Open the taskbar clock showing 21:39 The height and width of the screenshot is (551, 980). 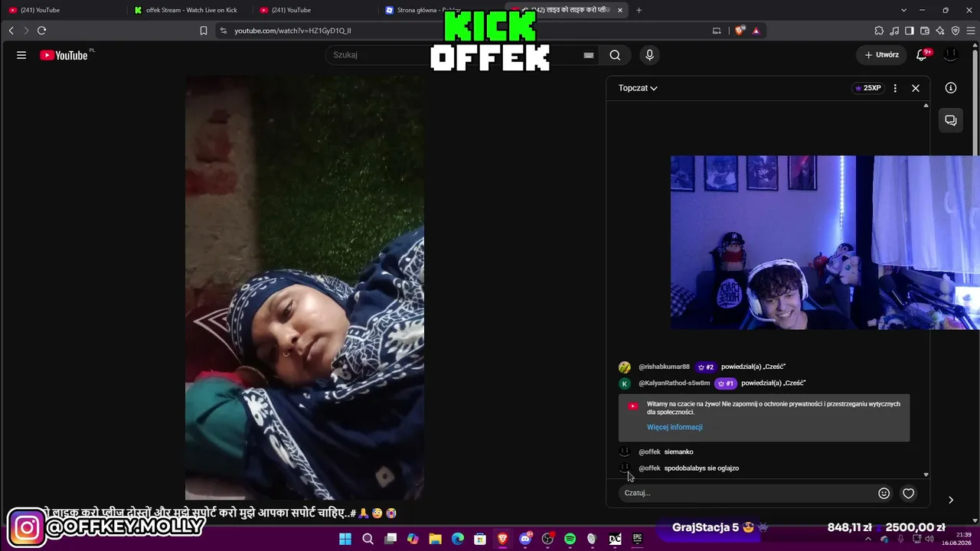click(957, 539)
